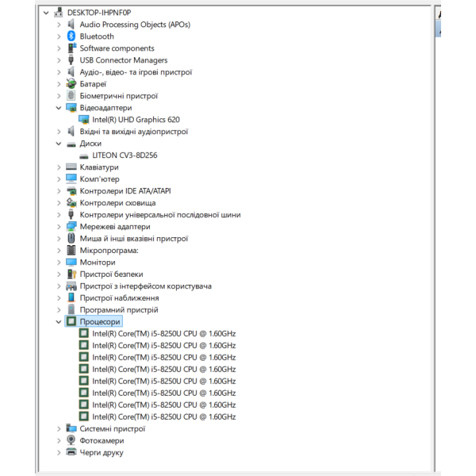Select Audio Processing Objects (APOs) label
Image resolution: width=476 pixels, height=476 pixels.
point(135,25)
